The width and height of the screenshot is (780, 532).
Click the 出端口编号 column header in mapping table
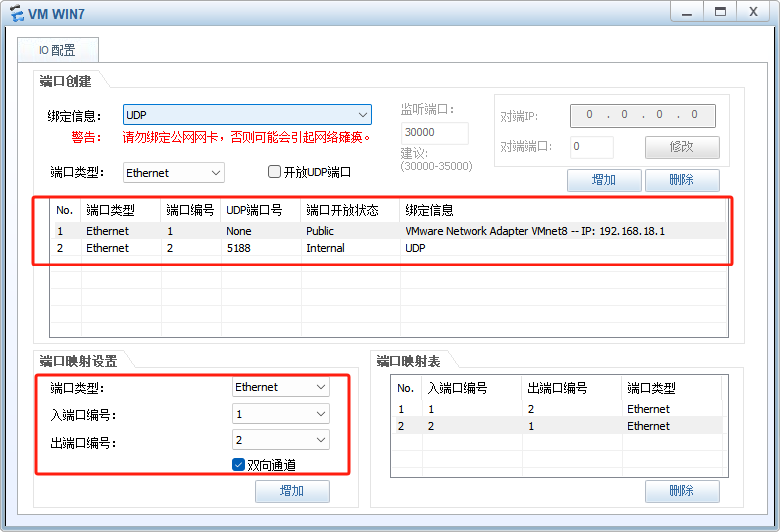tap(572, 388)
